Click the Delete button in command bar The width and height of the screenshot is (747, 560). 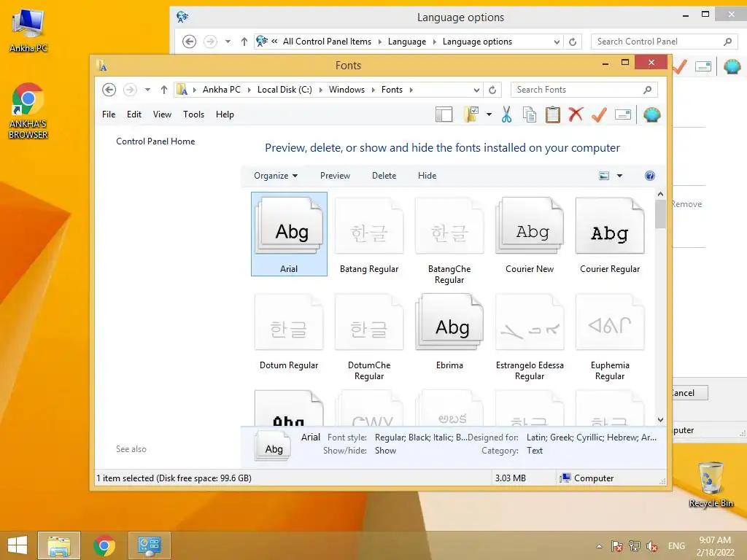pyautogui.click(x=384, y=176)
